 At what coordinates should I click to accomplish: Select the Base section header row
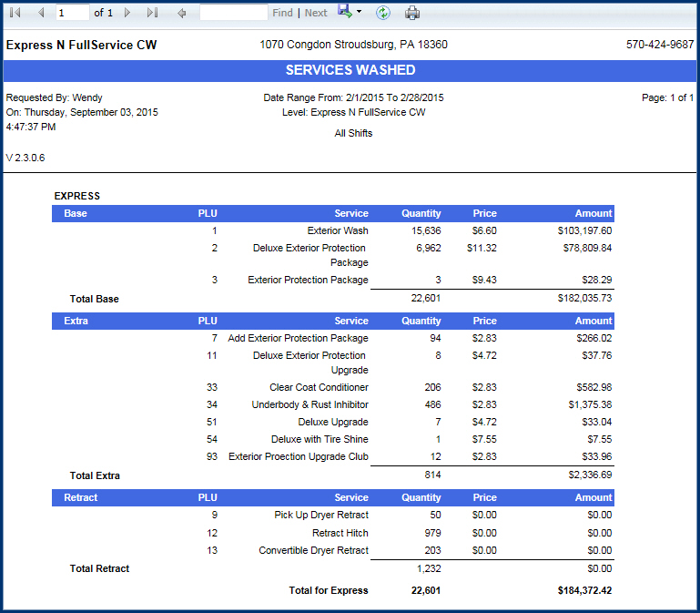[333, 213]
